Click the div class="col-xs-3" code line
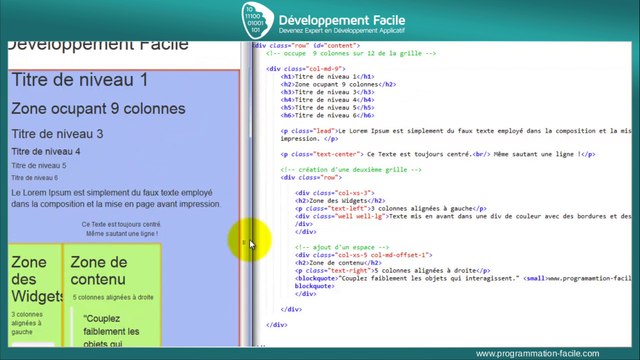640x360 pixels. pos(335,193)
